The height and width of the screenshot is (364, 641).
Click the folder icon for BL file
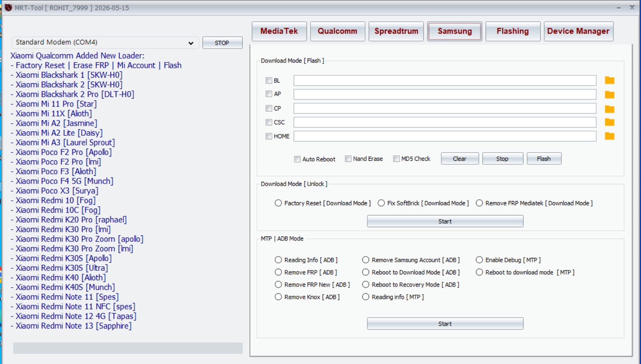[609, 80]
